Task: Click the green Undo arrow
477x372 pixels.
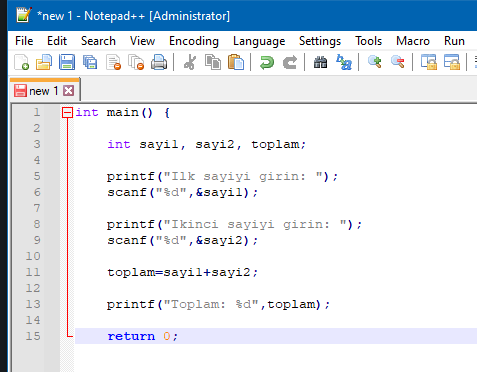Action: [267, 62]
